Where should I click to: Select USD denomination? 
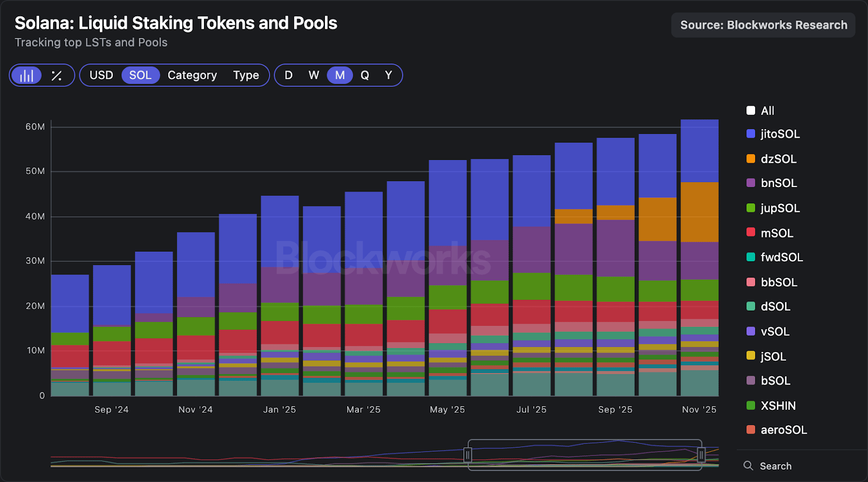point(101,75)
